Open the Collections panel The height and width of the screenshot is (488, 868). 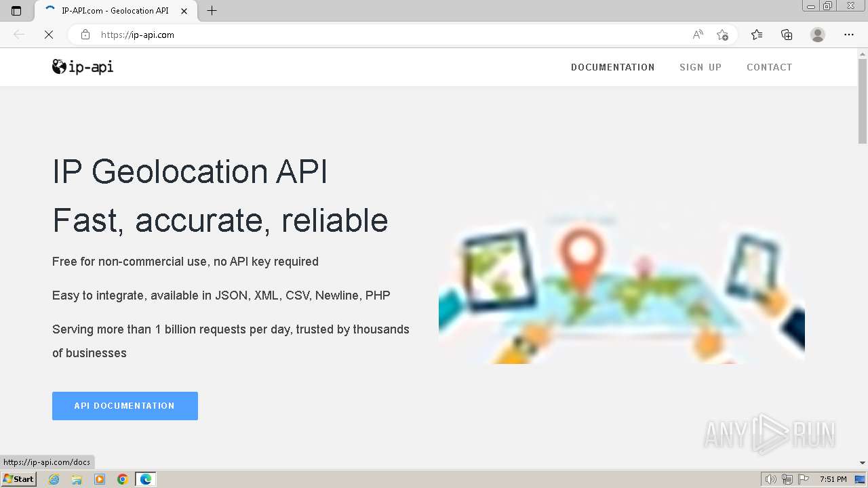[787, 35]
